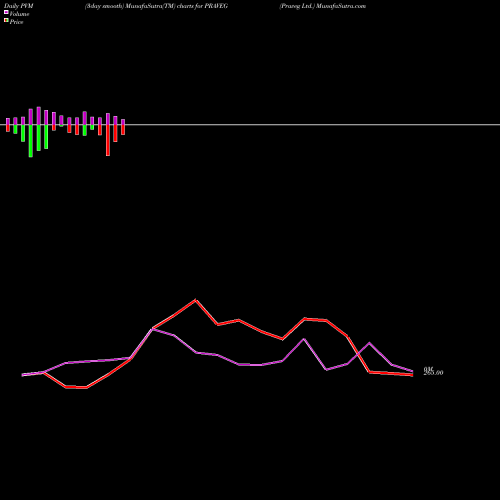Click the tallest red bar below the baseline

(108, 140)
